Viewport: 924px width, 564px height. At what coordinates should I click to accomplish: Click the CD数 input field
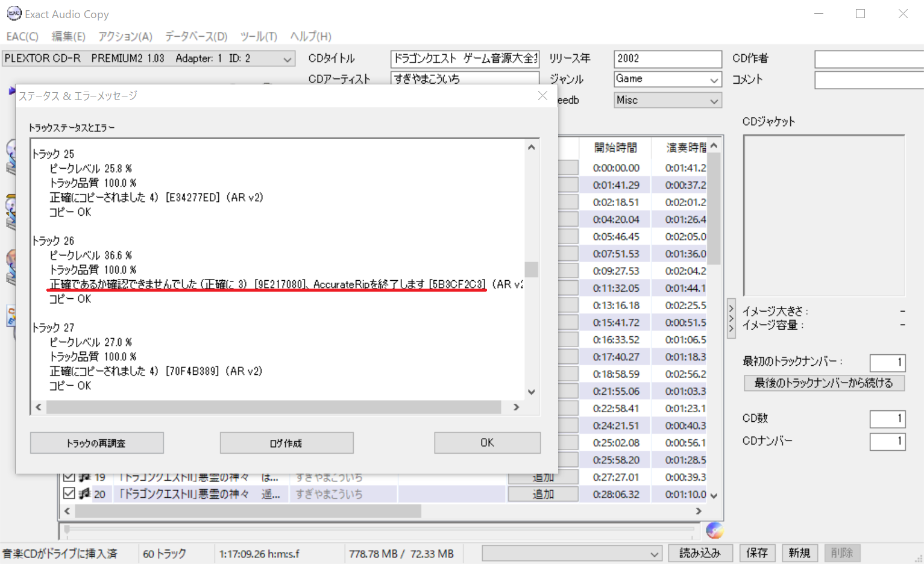coord(887,419)
